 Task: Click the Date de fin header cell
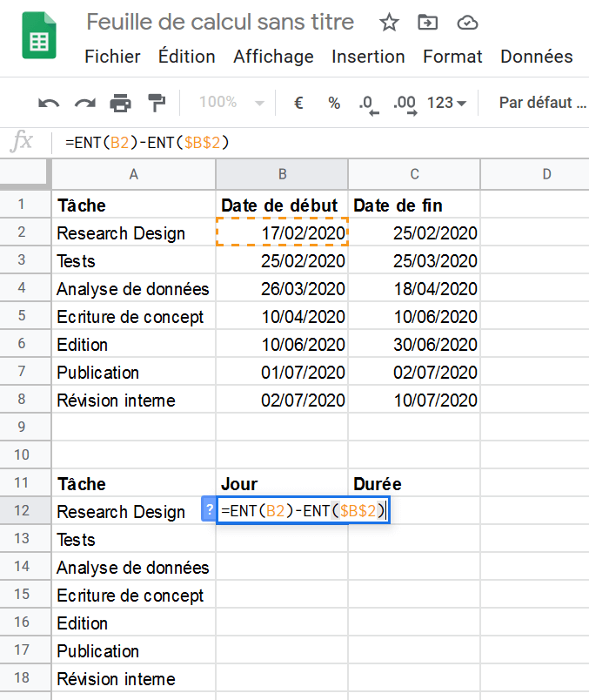coord(414,205)
